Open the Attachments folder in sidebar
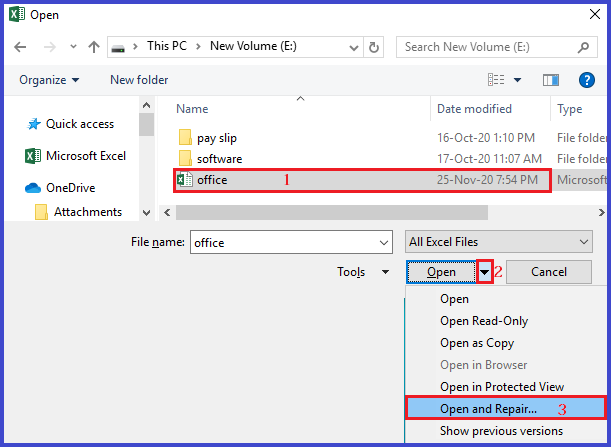Screen dimensions: 611x447 tap(88, 212)
